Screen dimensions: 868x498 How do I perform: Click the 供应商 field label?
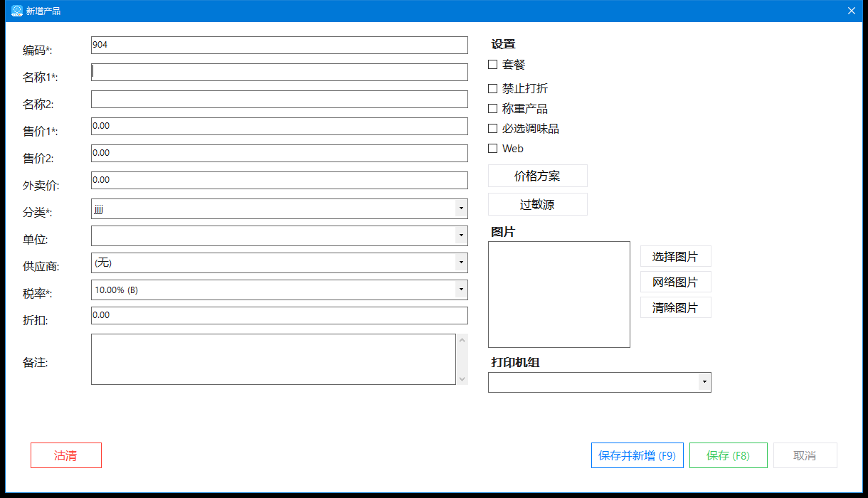41,266
